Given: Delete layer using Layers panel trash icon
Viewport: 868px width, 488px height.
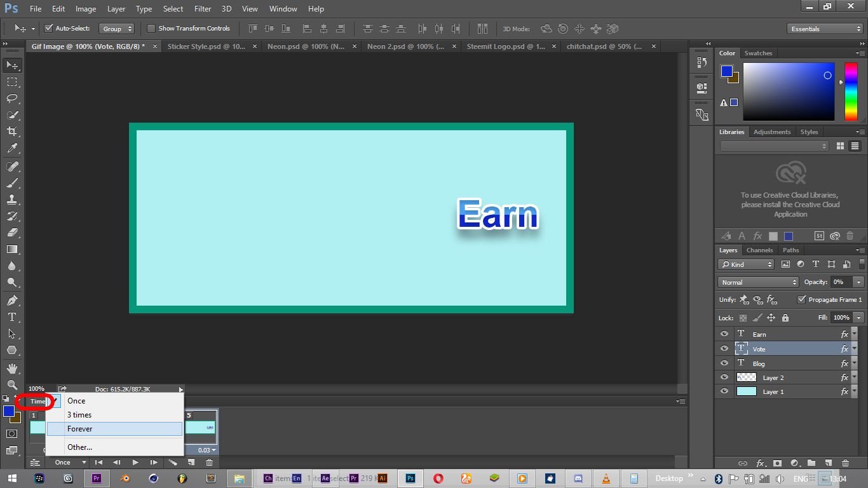Looking at the screenshot, I should click(x=845, y=463).
